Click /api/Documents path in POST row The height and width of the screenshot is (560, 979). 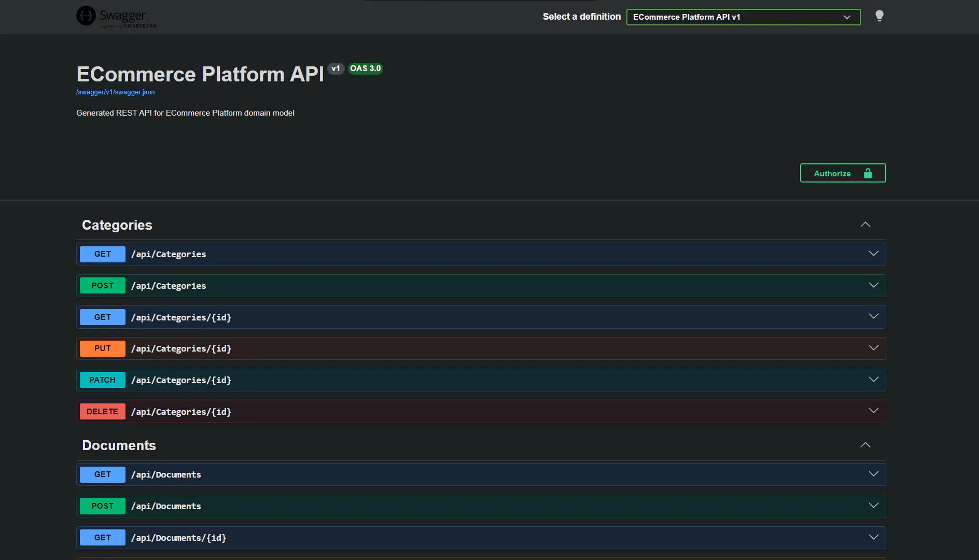[166, 506]
